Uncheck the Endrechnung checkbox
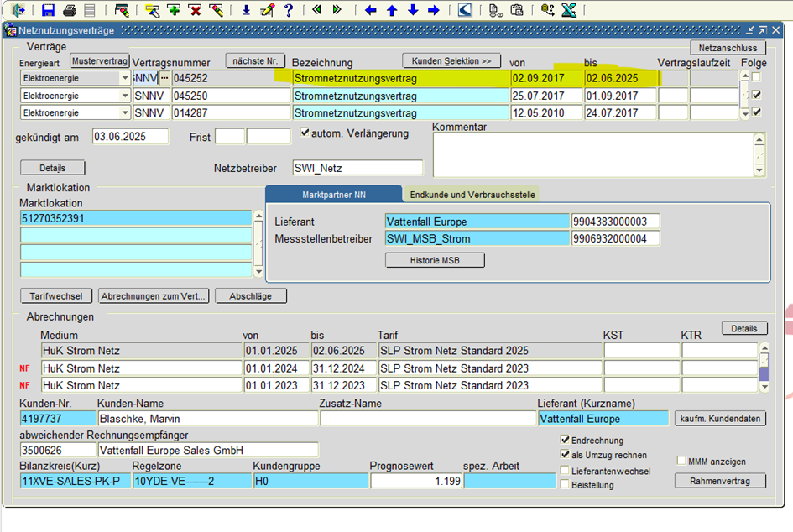793x532 pixels. [565, 440]
